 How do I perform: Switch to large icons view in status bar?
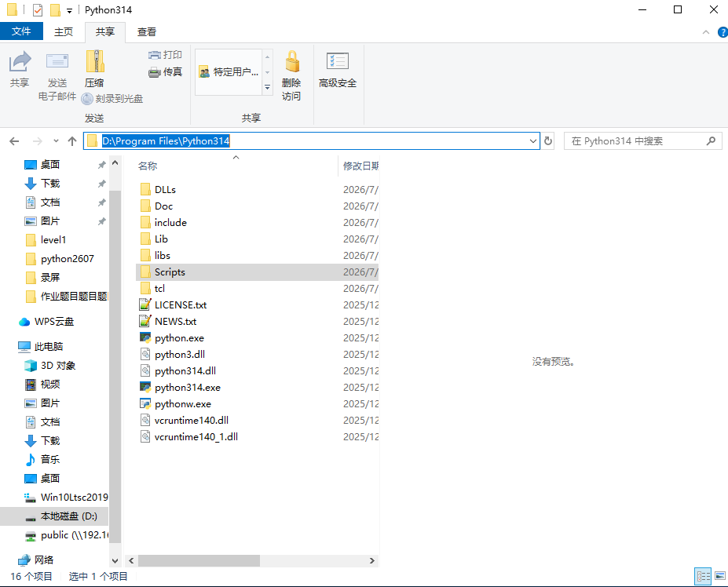click(x=720, y=576)
